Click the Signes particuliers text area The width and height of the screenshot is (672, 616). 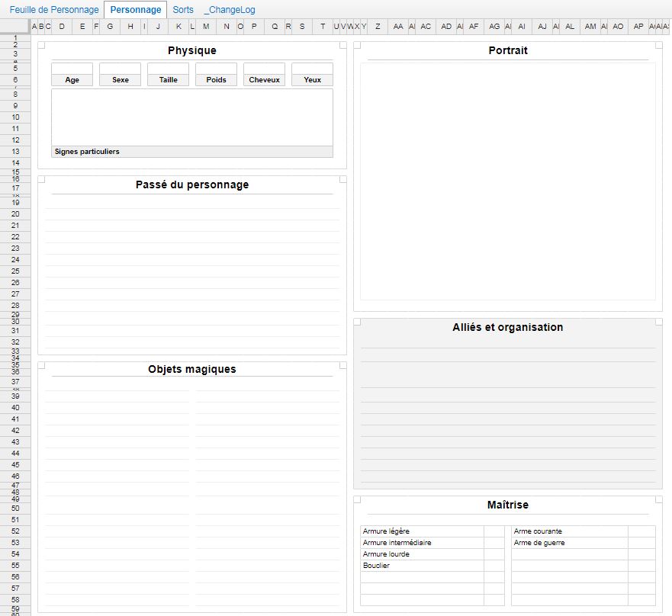192,117
